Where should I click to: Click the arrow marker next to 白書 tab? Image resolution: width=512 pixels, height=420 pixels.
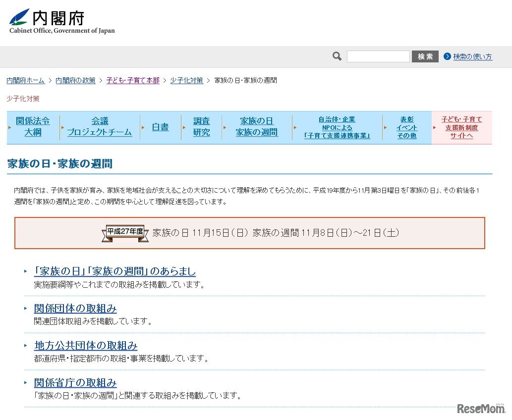tap(144, 127)
